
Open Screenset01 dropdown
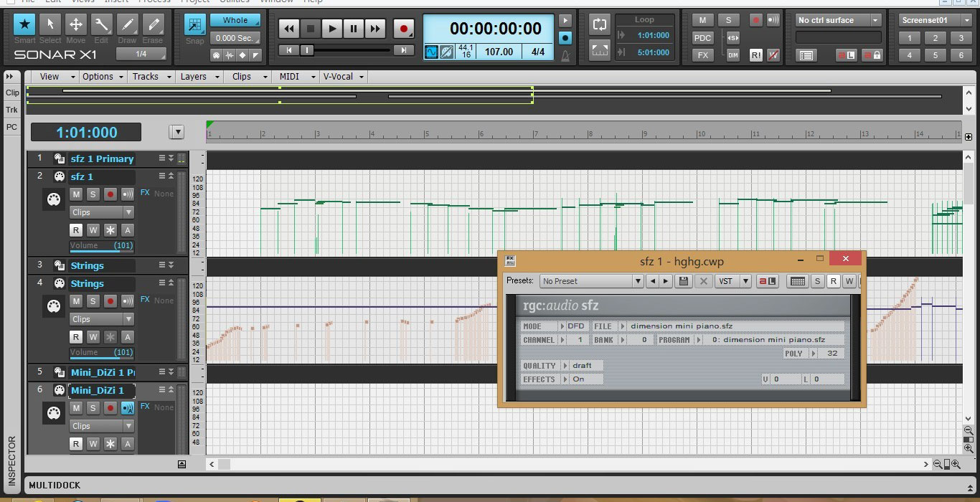[934, 20]
